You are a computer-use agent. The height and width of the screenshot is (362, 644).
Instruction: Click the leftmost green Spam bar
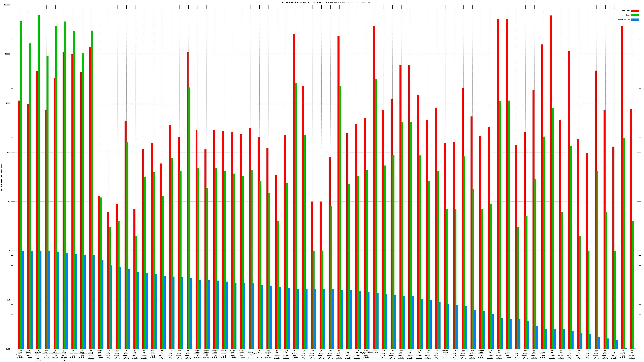21,185
